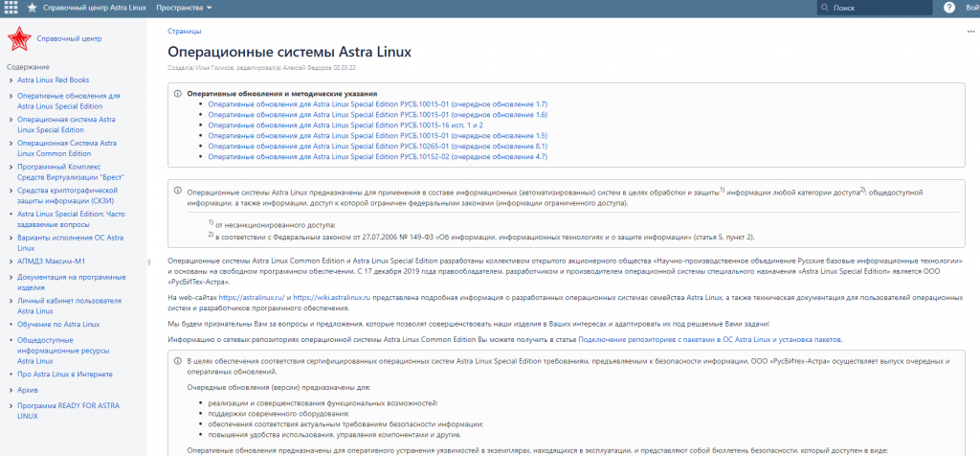Open the three-dot page actions menu
Image resolution: width=980 pixels, height=456 pixels.
click(970, 31)
